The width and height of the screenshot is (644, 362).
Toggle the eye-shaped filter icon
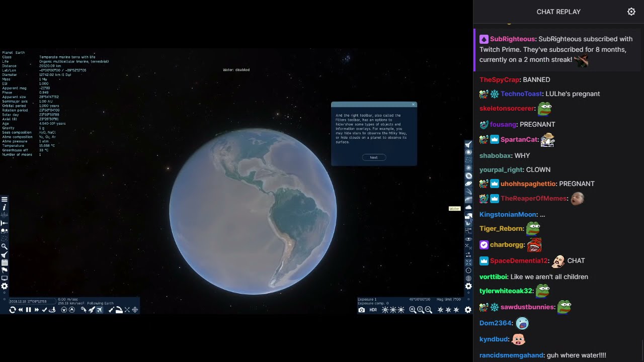(x=468, y=239)
